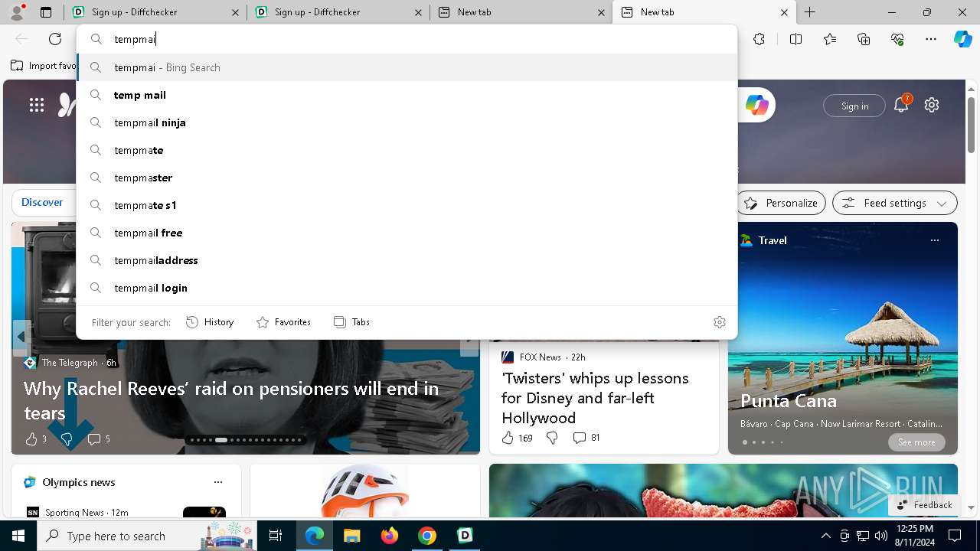Choose 'temp mail' suggestion
980x551 pixels.
(x=407, y=95)
